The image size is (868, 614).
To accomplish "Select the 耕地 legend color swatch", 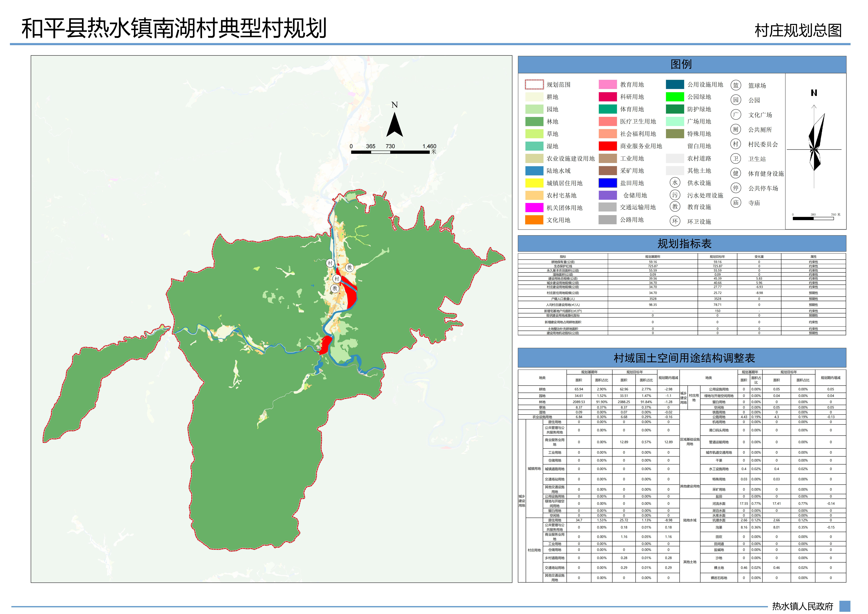I will click(x=534, y=97).
